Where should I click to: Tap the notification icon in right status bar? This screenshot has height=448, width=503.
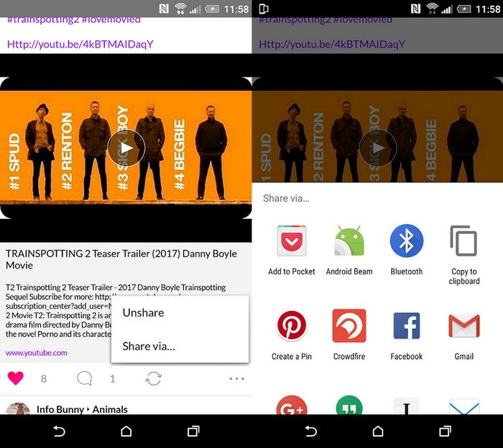(x=264, y=9)
